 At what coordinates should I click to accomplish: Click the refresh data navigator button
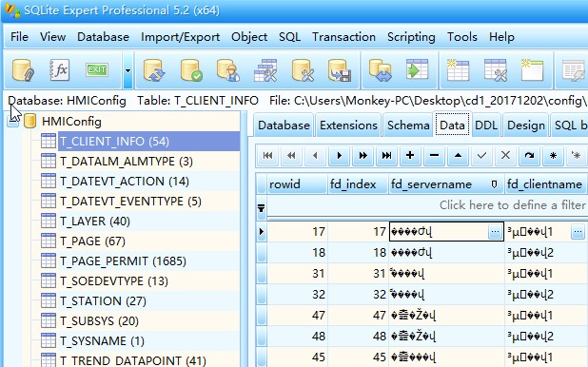tap(529, 155)
